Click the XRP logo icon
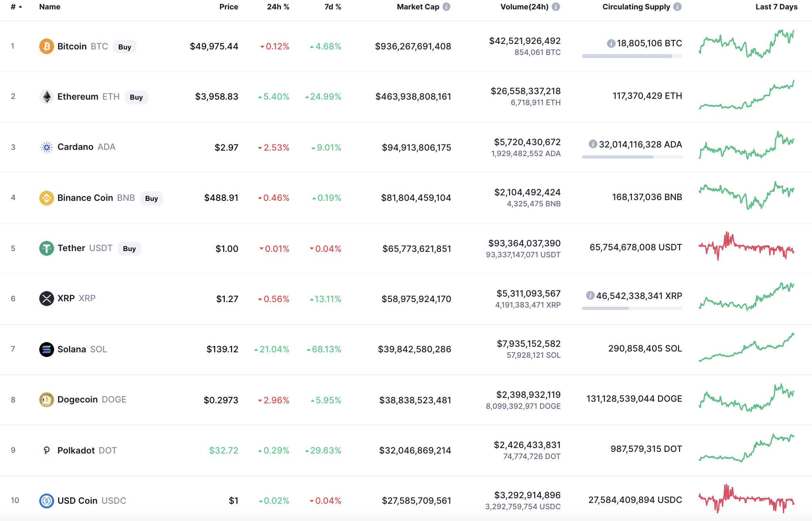The height and width of the screenshot is (521, 812). coord(46,298)
